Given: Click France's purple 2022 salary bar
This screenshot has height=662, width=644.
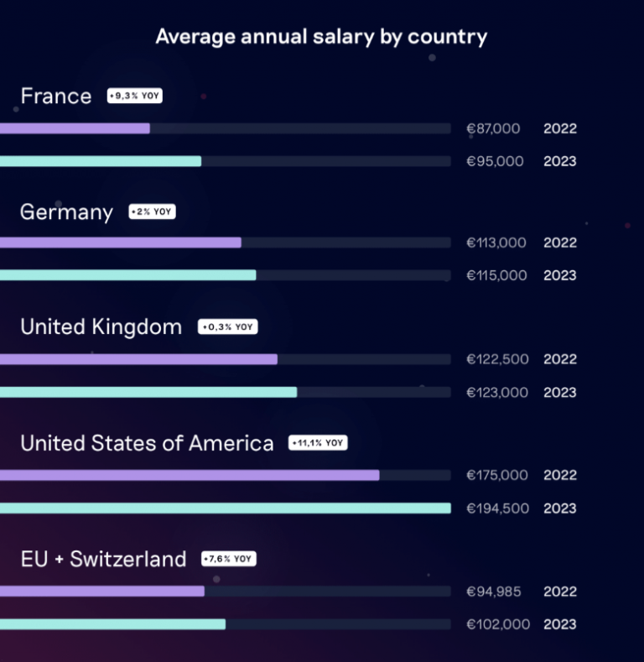Looking at the screenshot, I should [75, 128].
